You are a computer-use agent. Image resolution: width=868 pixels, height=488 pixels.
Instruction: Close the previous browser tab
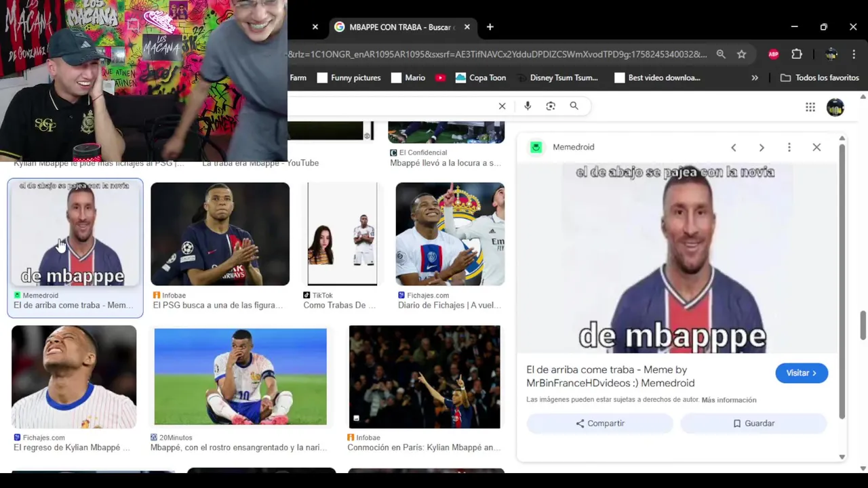(x=315, y=27)
